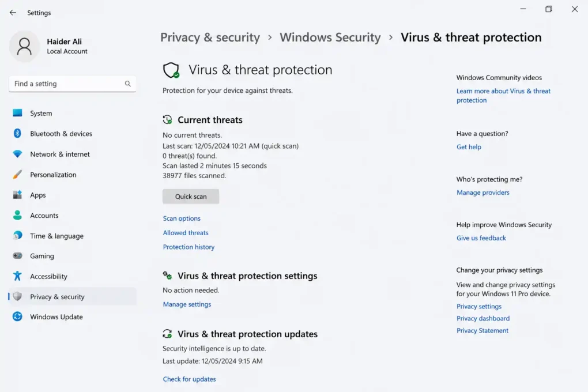Click the back arrow icon beside Settings
588x392 pixels.
[13, 13]
